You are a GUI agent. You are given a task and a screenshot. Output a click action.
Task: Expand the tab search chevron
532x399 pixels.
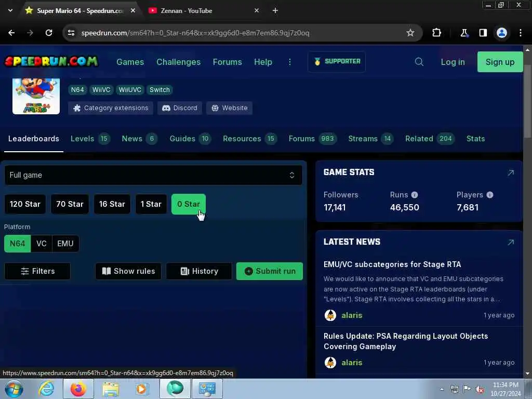(x=10, y=10)
